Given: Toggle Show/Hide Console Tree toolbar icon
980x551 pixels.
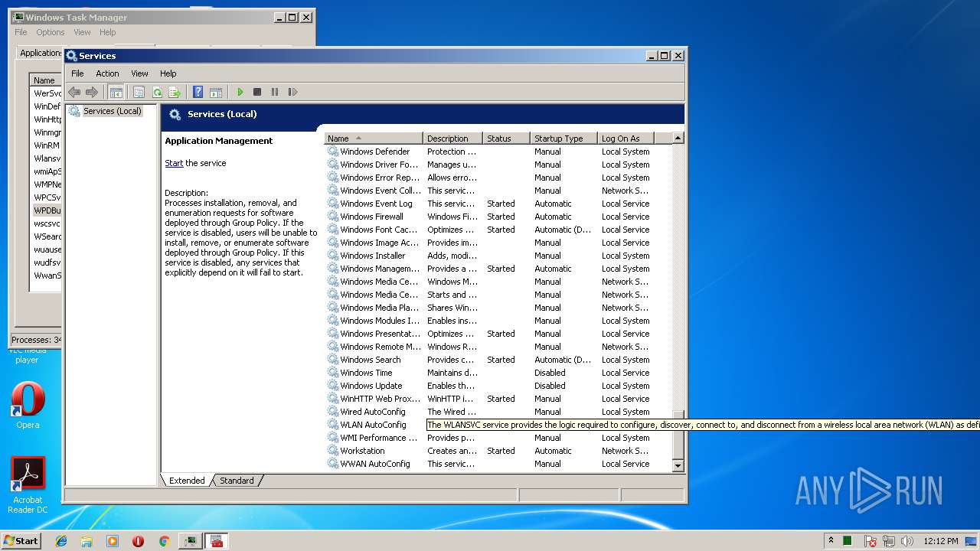Looking at the screenshot, I should pos(116,92).
